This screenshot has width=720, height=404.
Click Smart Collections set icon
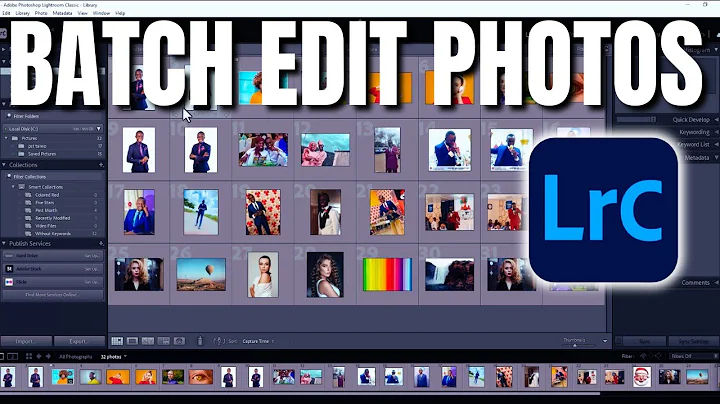[x=22, y=187]
